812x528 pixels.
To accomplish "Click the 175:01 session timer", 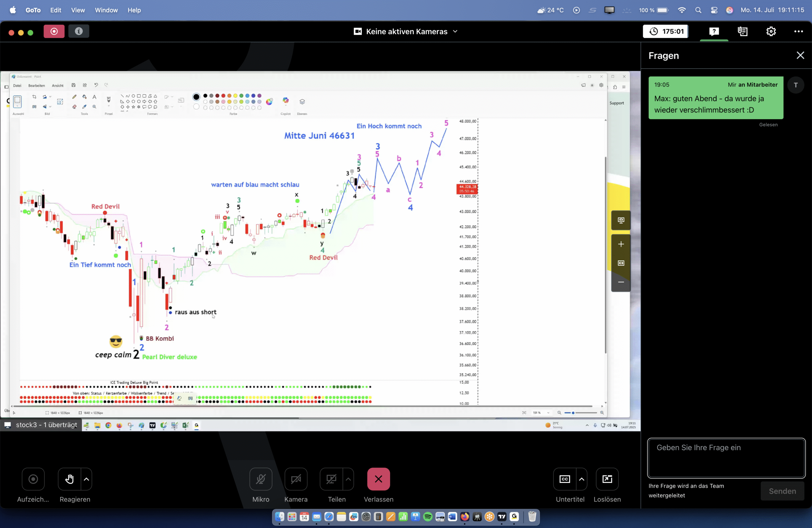I will pos(666,31).
